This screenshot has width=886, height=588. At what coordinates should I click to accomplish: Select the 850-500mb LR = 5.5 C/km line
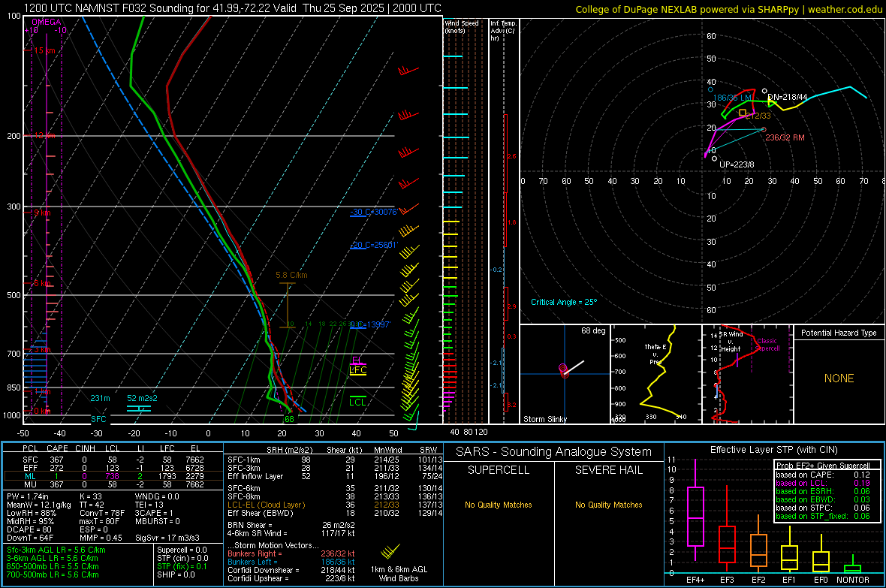[x=53, y=566]
